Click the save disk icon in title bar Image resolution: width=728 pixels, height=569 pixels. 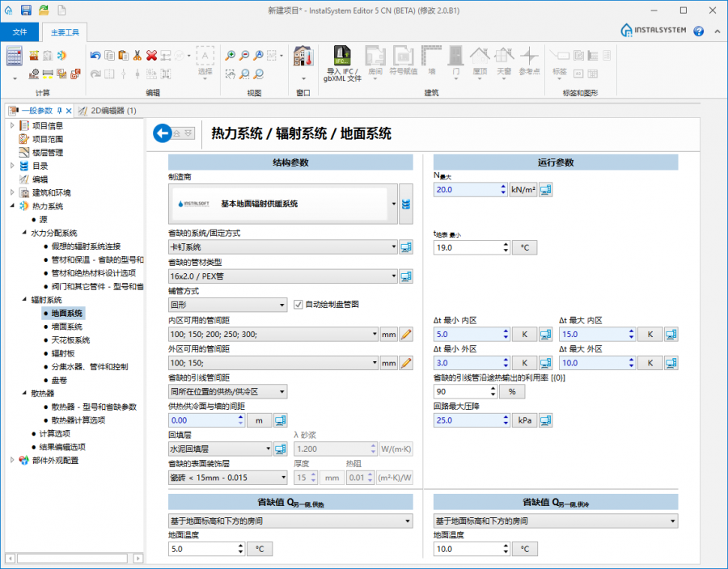[x=26, y=10]
